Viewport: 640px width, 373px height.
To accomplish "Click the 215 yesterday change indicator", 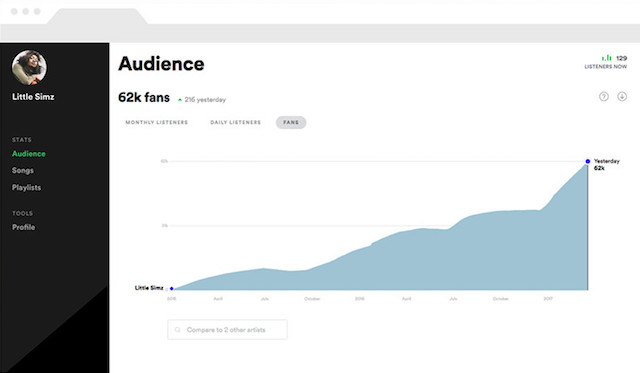I will point(202,100).
